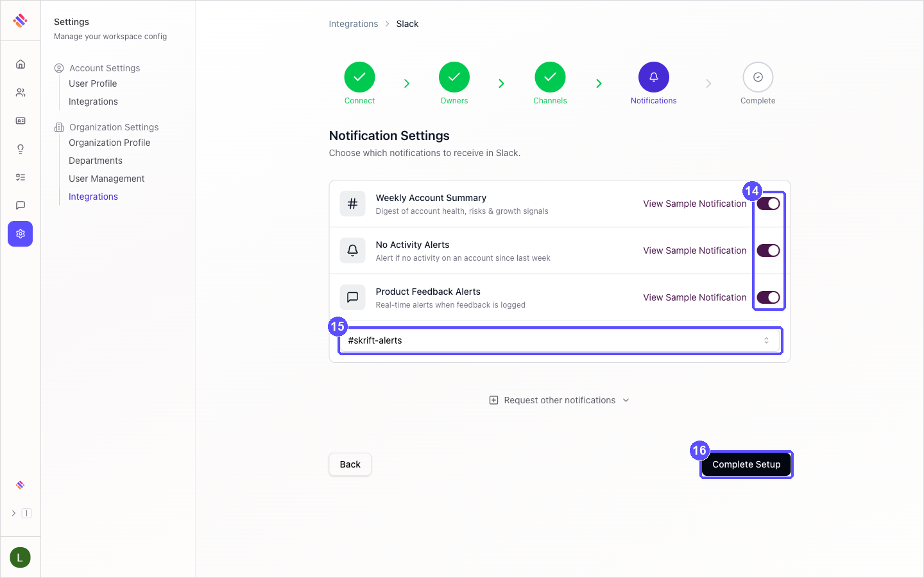The width and height of the screenshot is (924, 578).
Task: Open Organization Profile settings
Action: tap(110, 143)
